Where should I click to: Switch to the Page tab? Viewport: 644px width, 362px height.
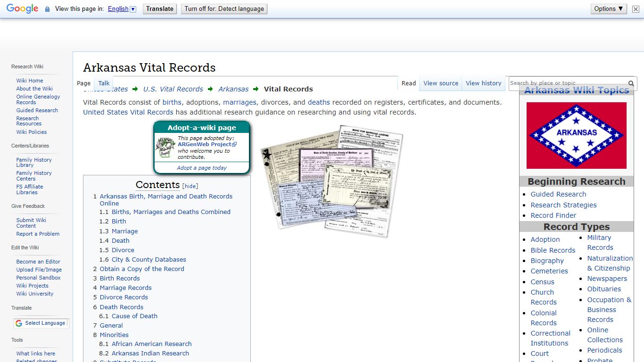[83, 83]
